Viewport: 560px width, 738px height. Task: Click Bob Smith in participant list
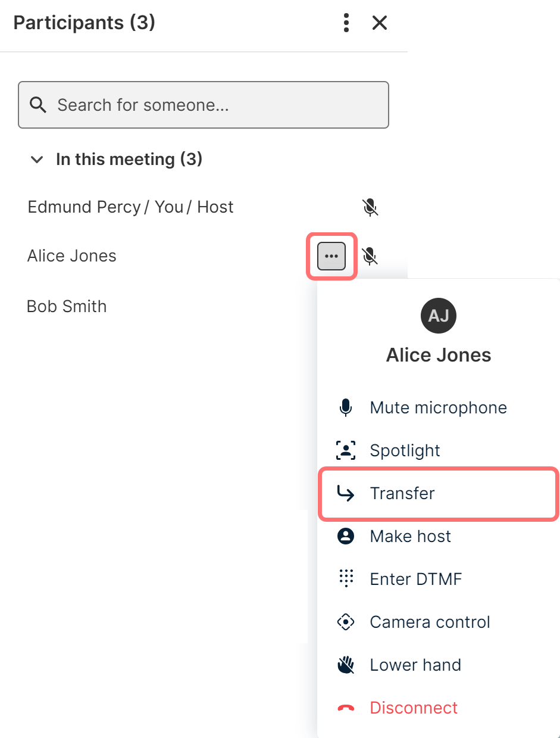pos(67,306)
